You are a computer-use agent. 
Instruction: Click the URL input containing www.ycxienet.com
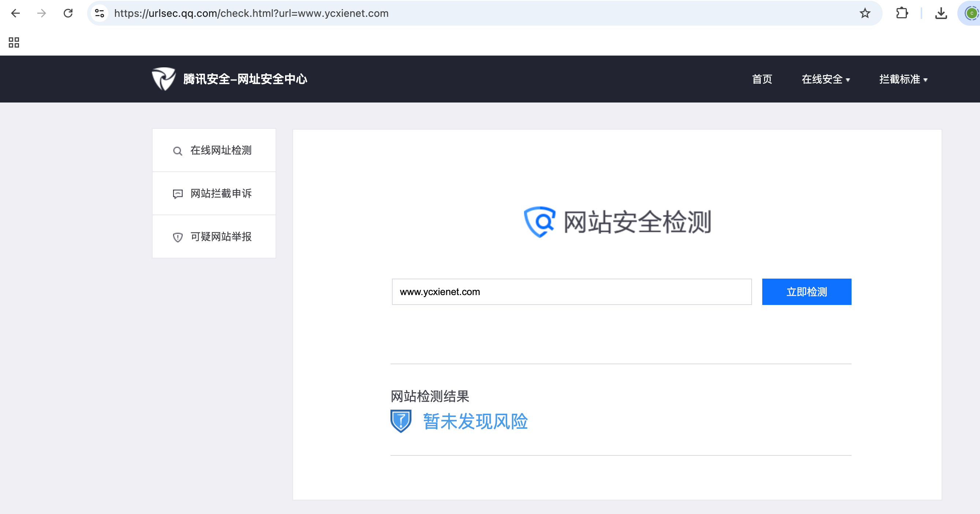571,292
